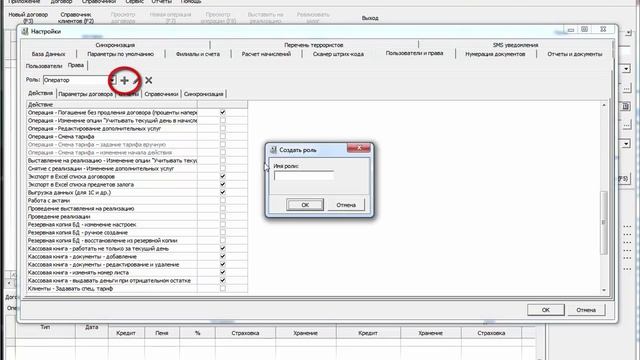Switch to the Расчет начислений tab
This screenshot has width=640, height=360.
[x=266, y=54]
